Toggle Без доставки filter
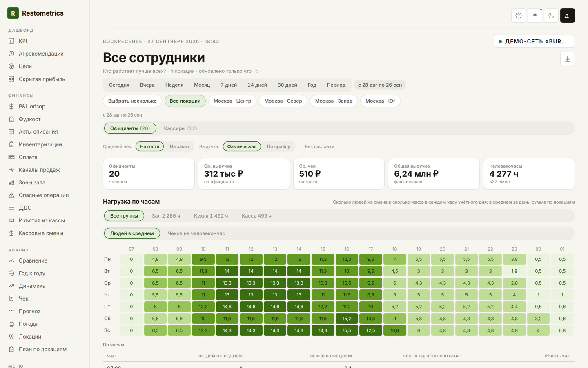588x368 pixels. coord(319,146)
